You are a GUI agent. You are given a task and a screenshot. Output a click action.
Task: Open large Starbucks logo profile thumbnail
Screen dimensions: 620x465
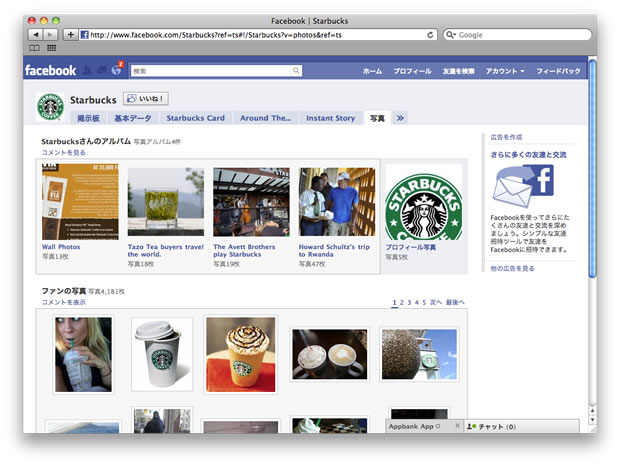click(x=423, y=202)
